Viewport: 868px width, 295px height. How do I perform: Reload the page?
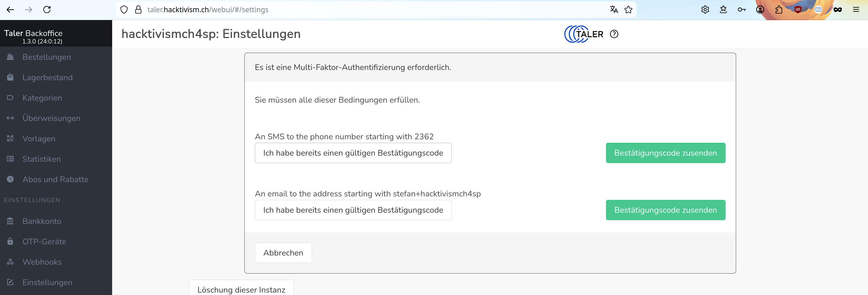click(x=47, y=10)
